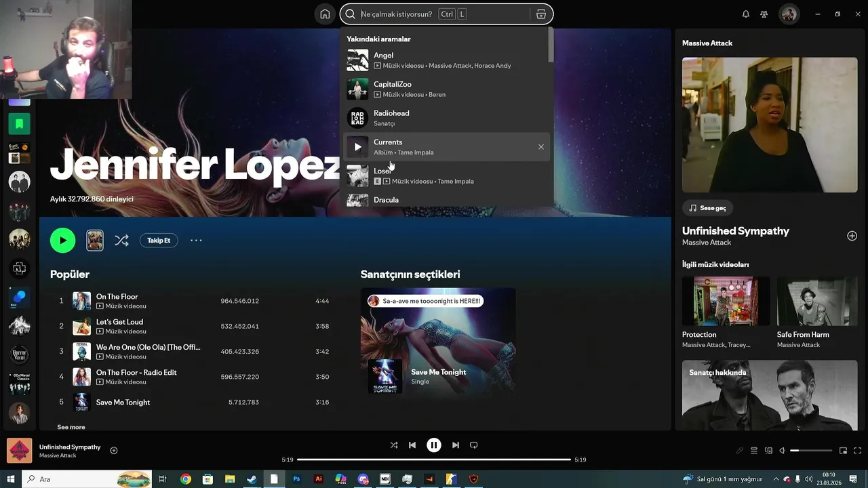The height and width of the screenshot is (488, 868).
Task: Expand hidden system tray icons chevron
Action: tap(776, 479)
